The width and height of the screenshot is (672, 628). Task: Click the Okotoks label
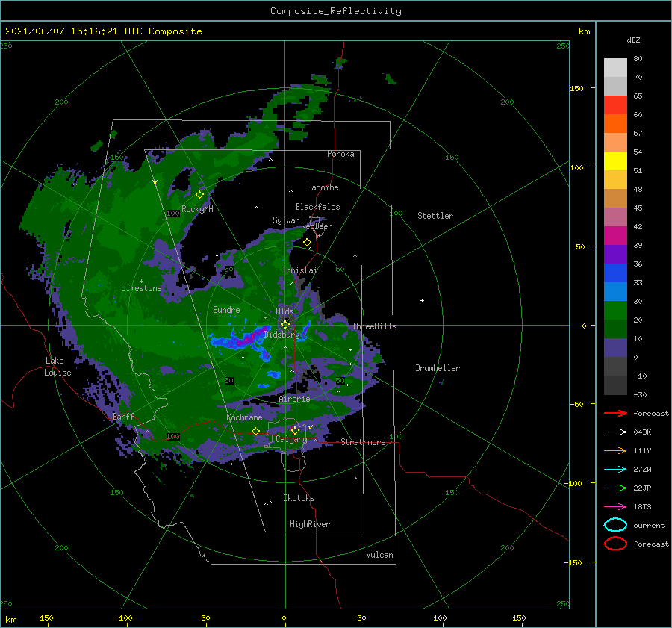coord(299,498)
